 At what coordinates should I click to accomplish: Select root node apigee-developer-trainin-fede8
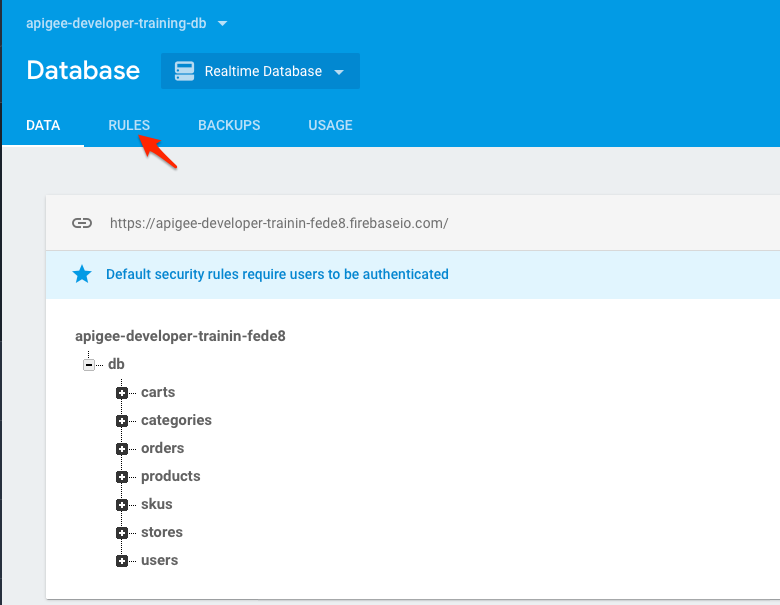180,336
